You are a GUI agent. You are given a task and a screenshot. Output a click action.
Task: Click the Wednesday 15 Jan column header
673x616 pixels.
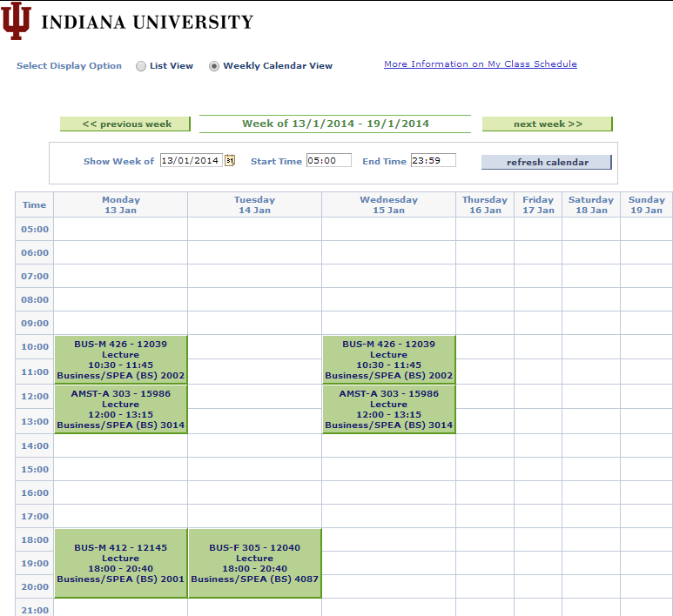[x=389, y=204]
